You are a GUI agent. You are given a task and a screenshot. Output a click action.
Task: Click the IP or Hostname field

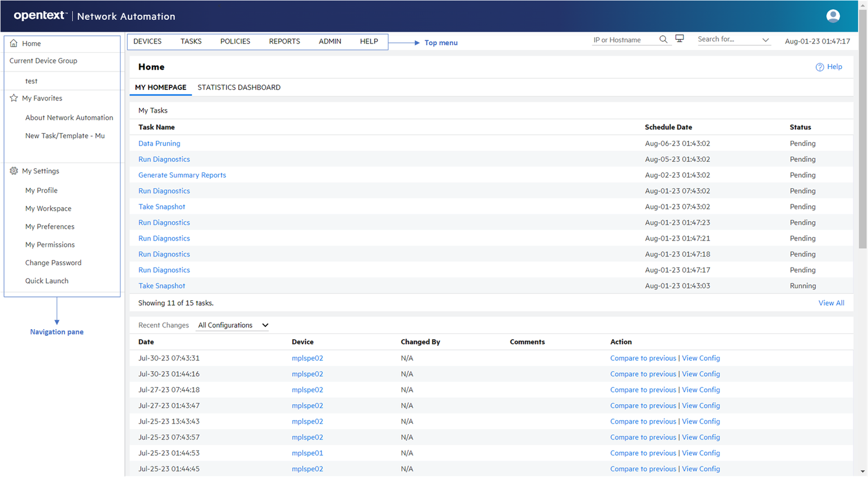click(x=624, y=40)
